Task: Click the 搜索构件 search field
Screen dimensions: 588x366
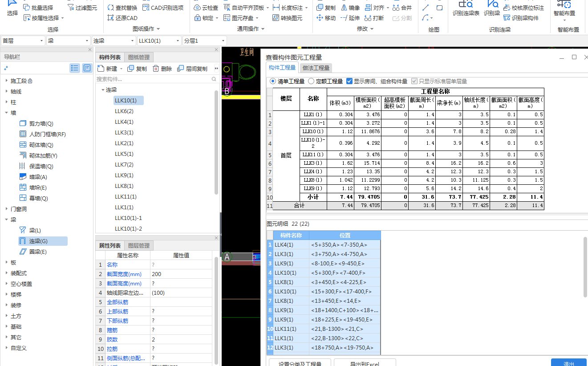Action: [154, 79]
